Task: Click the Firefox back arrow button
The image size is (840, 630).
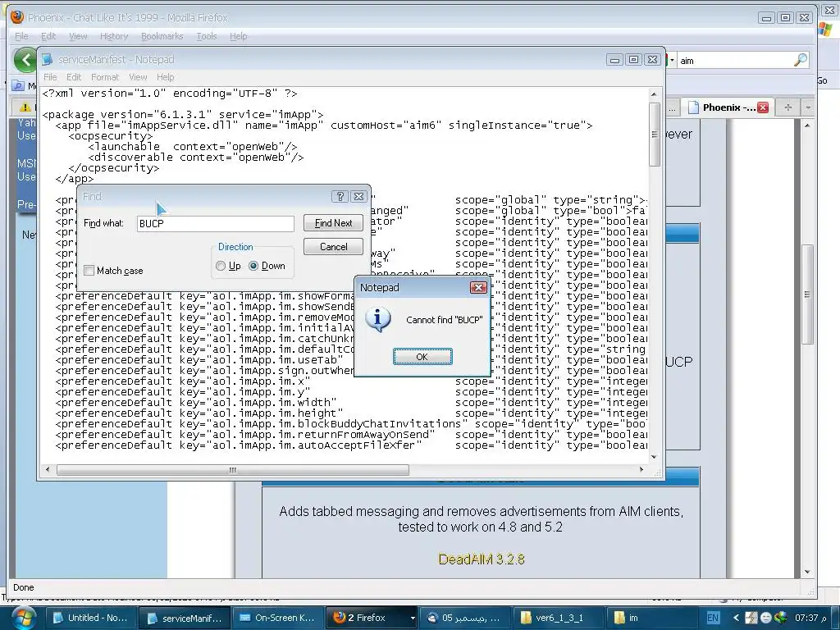Action: 25,59
